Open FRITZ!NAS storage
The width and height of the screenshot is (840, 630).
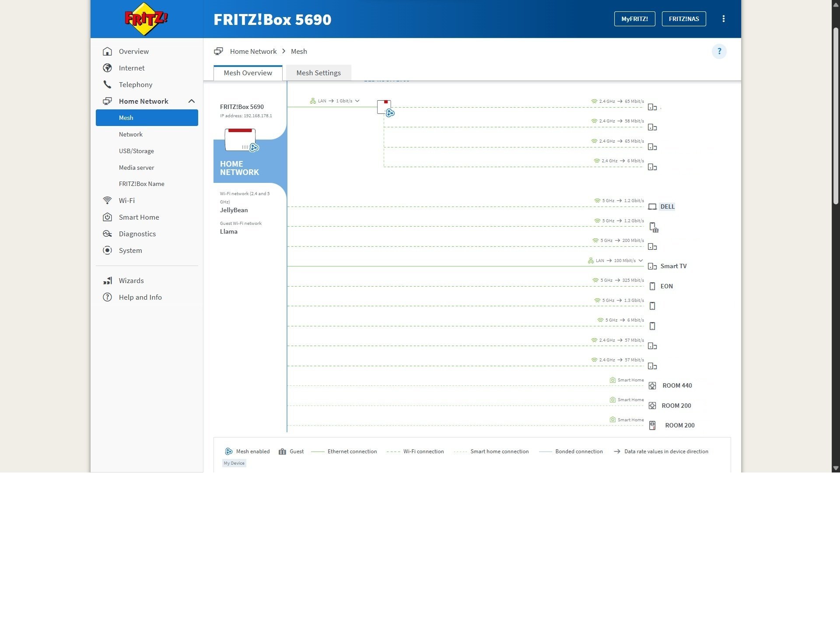click(x=683, y=19)
